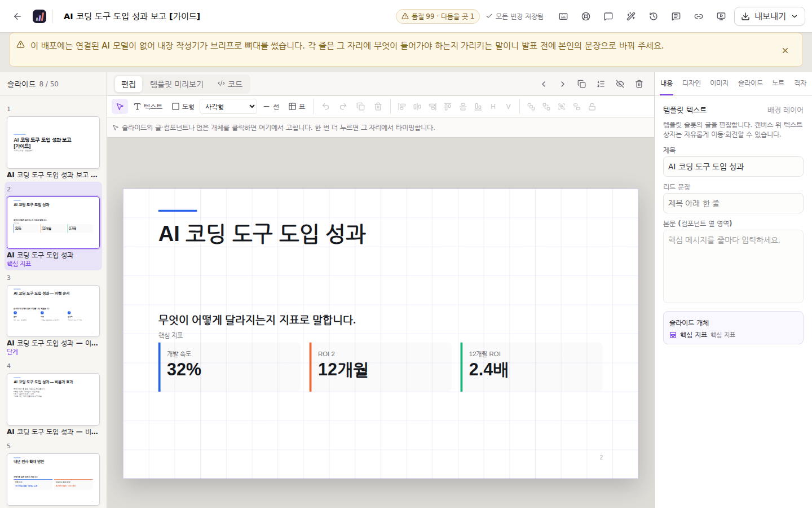
Task: Open the 품질 99 quality badge
Action: click(x=438, y=16)
